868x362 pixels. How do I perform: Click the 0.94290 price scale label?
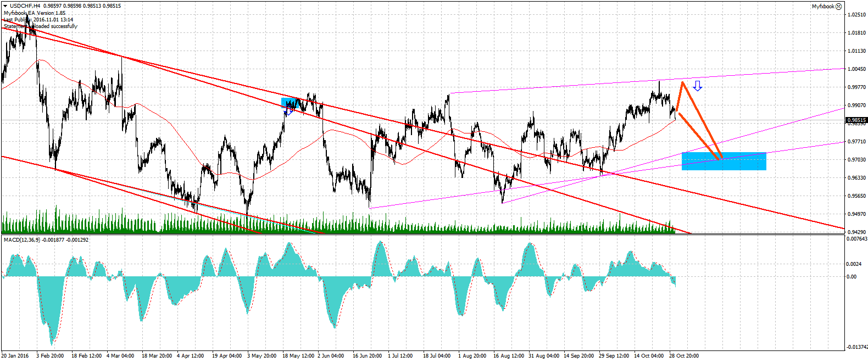tap(857, 232)
